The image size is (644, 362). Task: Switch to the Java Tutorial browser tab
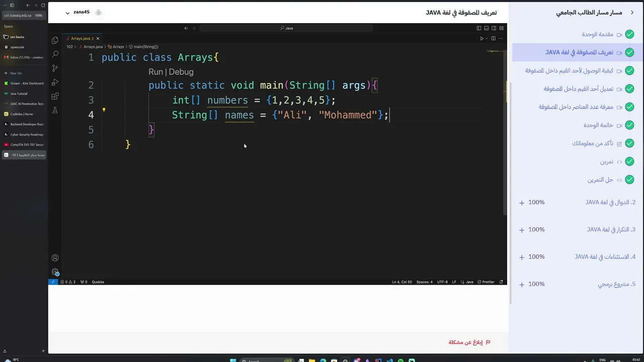[24, 94]
